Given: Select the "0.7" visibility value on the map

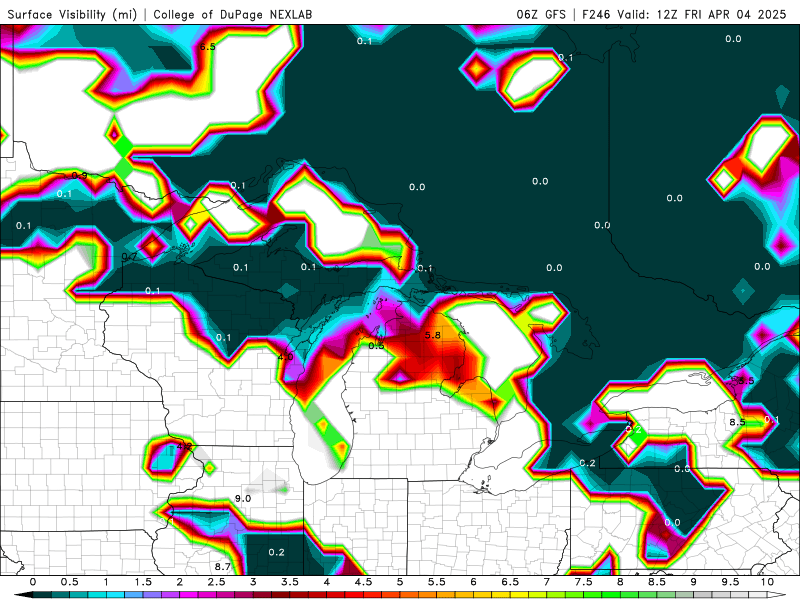Looking at the screenshot, I should (129, 256).
